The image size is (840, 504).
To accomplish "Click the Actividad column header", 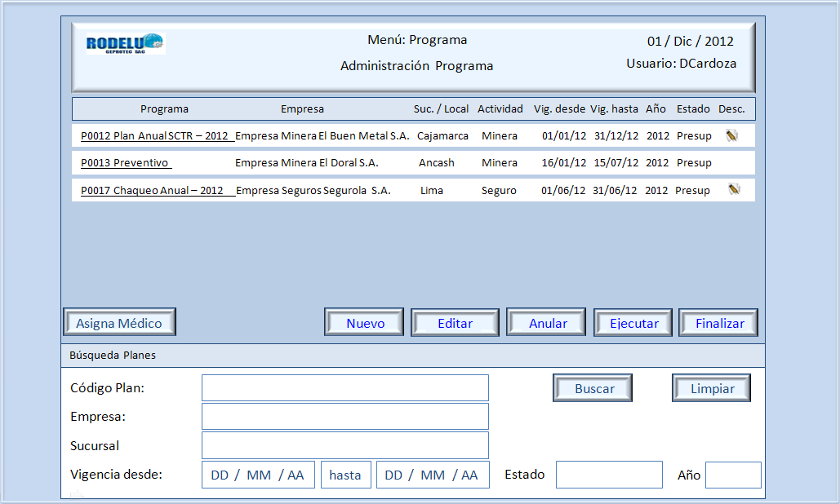I will 500,109.
